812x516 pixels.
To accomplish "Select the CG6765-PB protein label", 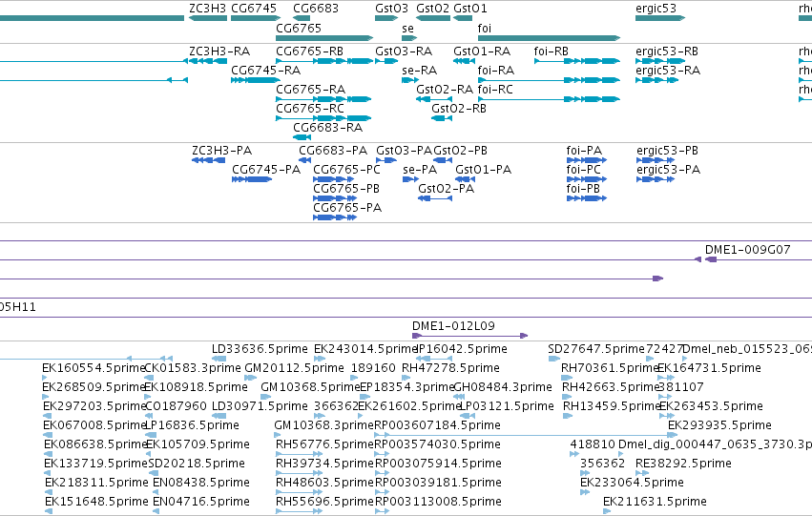I will tap(346, 189).
